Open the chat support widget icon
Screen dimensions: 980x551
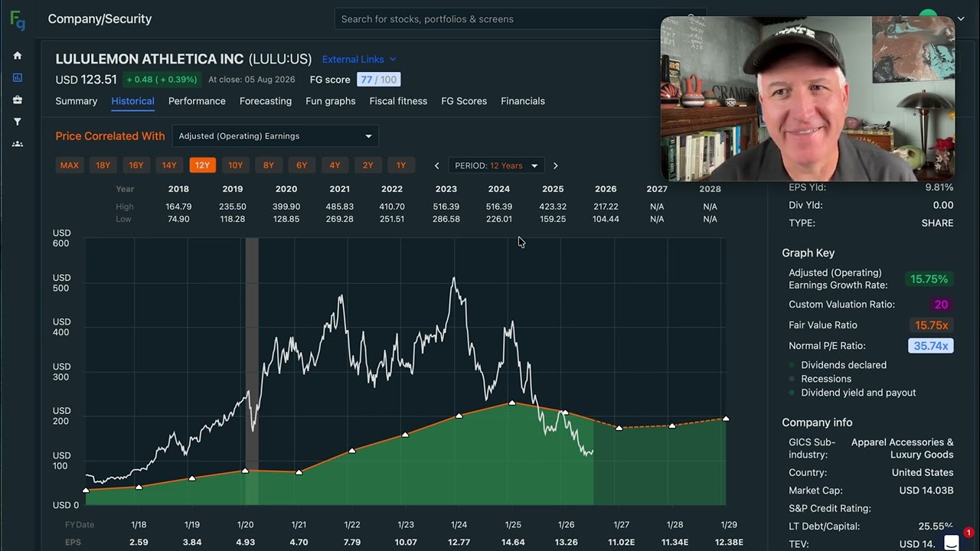click(x=952, y=543)
